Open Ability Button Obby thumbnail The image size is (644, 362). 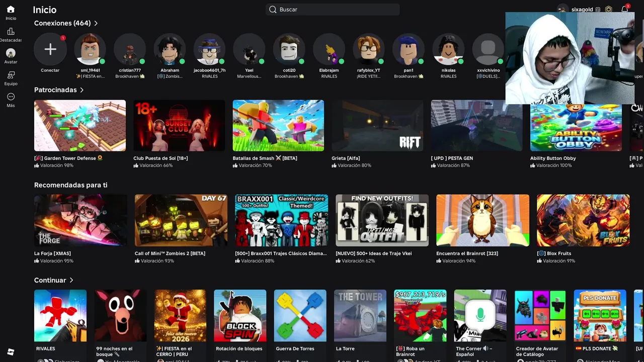point(576,128)
